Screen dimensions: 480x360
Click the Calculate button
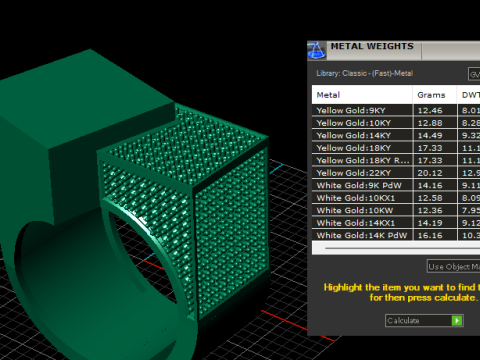tap(424, 321)
